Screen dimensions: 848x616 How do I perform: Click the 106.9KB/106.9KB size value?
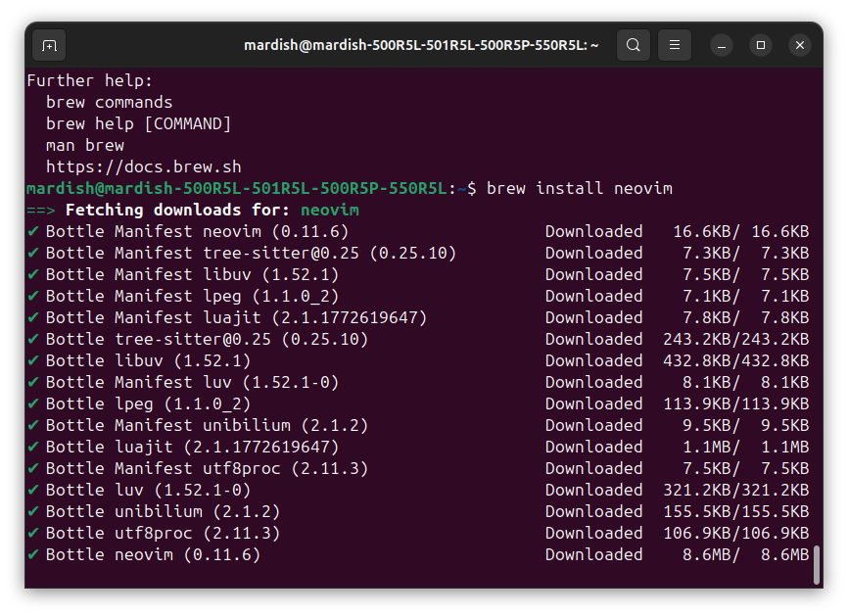(736, 534)
